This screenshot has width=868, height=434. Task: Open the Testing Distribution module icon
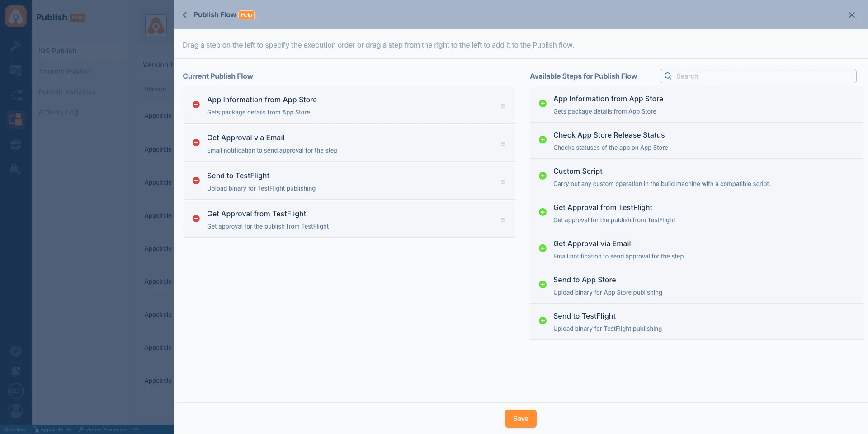point(16,70)
